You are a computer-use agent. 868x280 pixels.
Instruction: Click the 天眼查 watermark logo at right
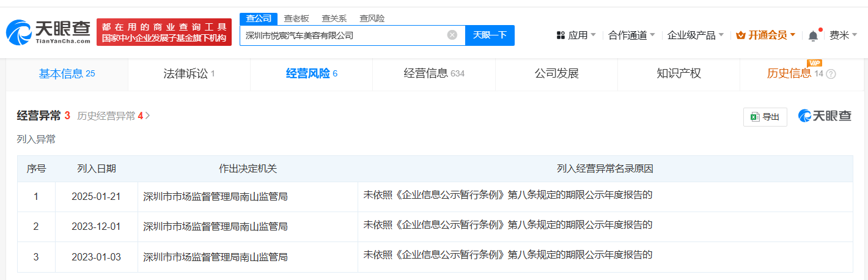tap(825, 116)
